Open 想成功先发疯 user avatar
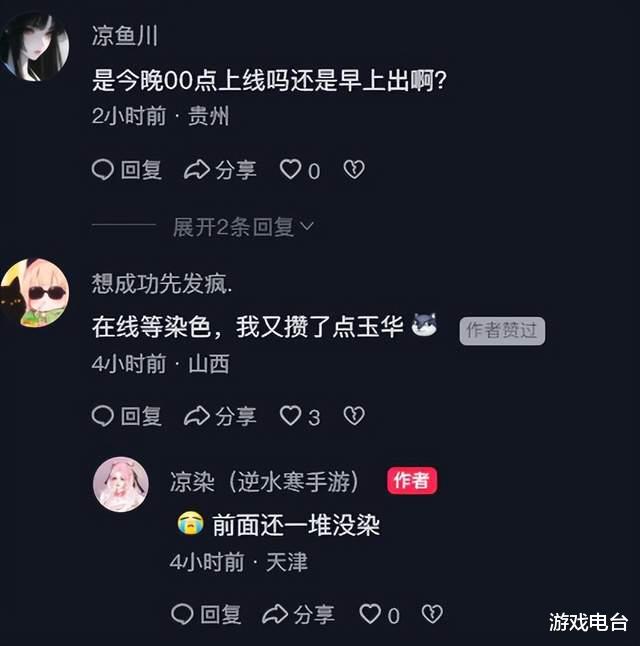The height and width of the screenshot is (646, 640). [x=35, y=293]
